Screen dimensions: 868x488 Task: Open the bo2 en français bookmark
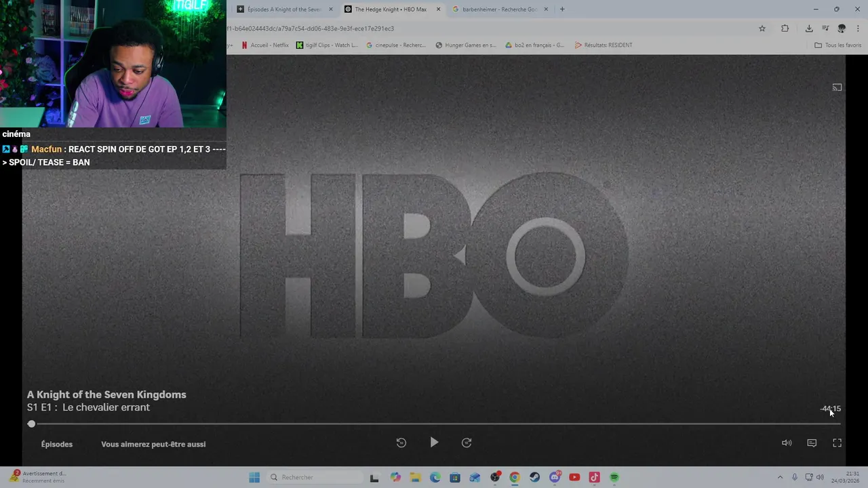point(535,45)
